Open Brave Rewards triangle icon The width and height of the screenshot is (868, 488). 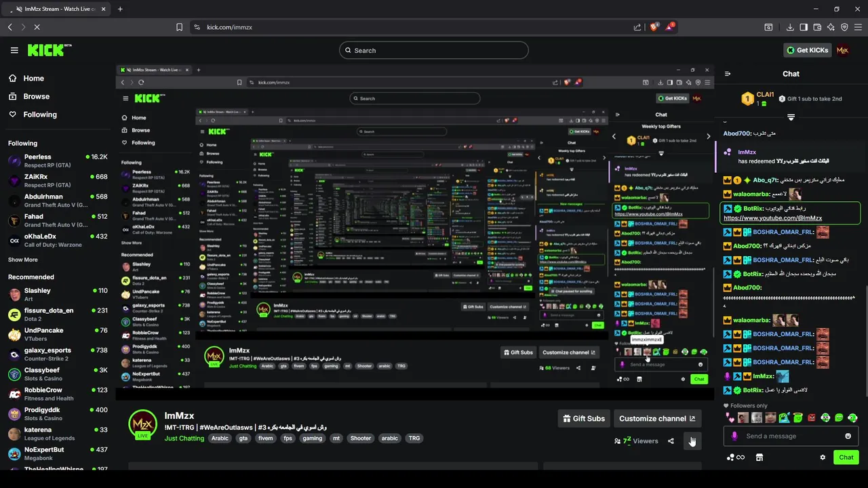pos(671,27)
